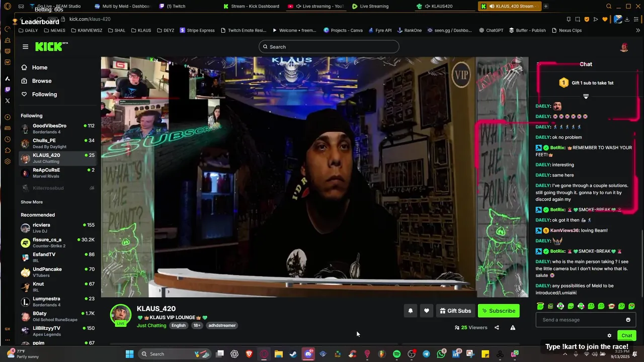This screenshot has width=644, height=362.
Task: Click the green Subscribe button
Action: [x=499, y=311]
